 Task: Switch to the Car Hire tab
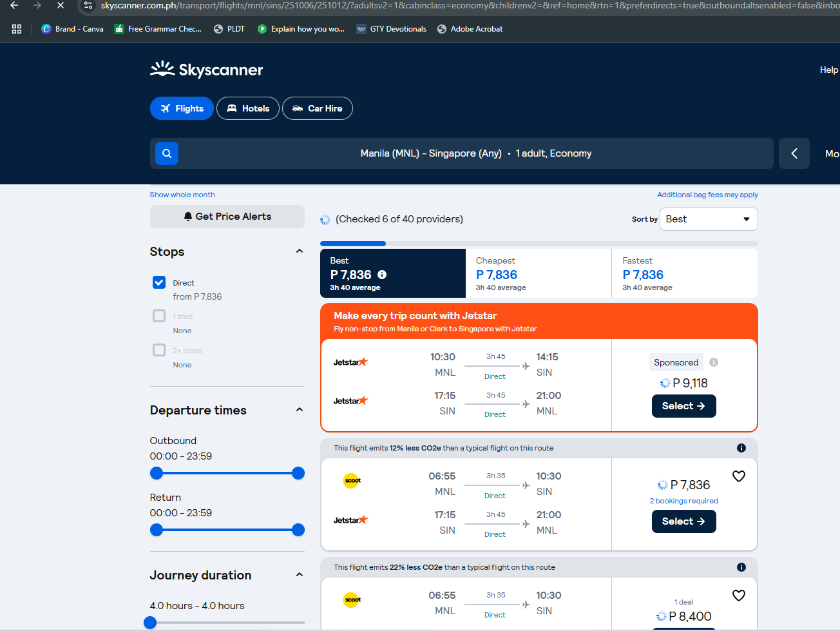point(318,108)
